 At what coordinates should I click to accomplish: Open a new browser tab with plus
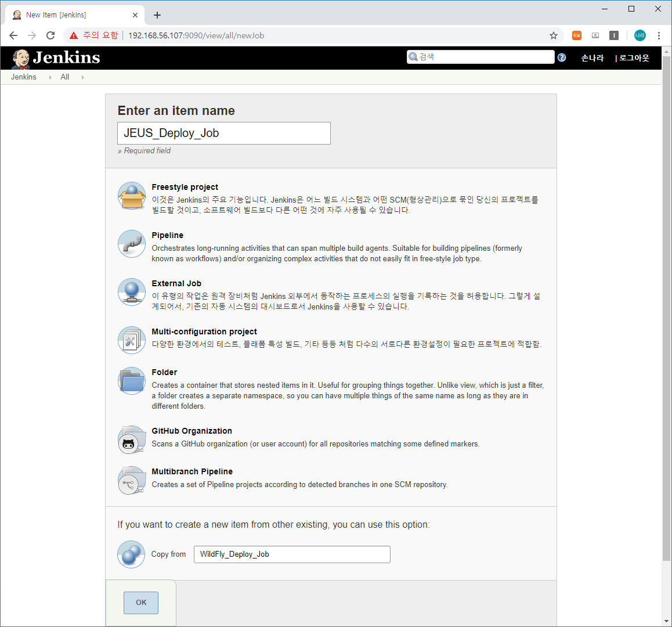(157, 15)
